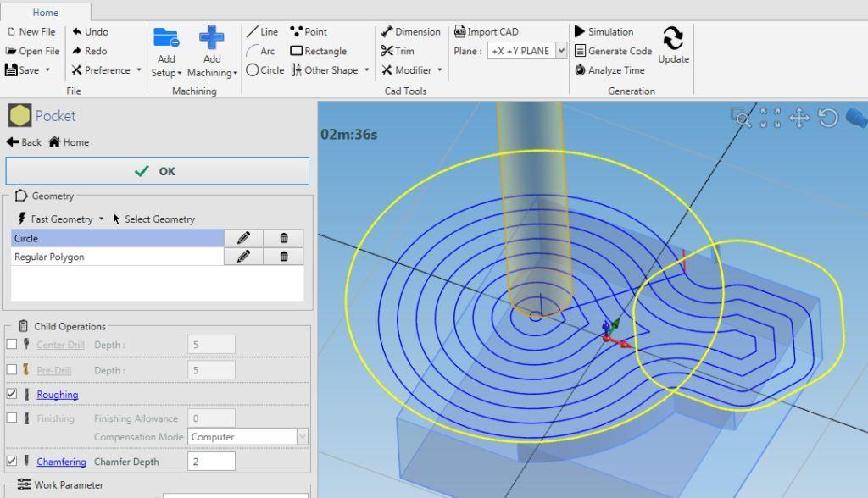Screen dimensions: 868x498
Task: Click Add Machining plus icon
Action: pos(211,37)
